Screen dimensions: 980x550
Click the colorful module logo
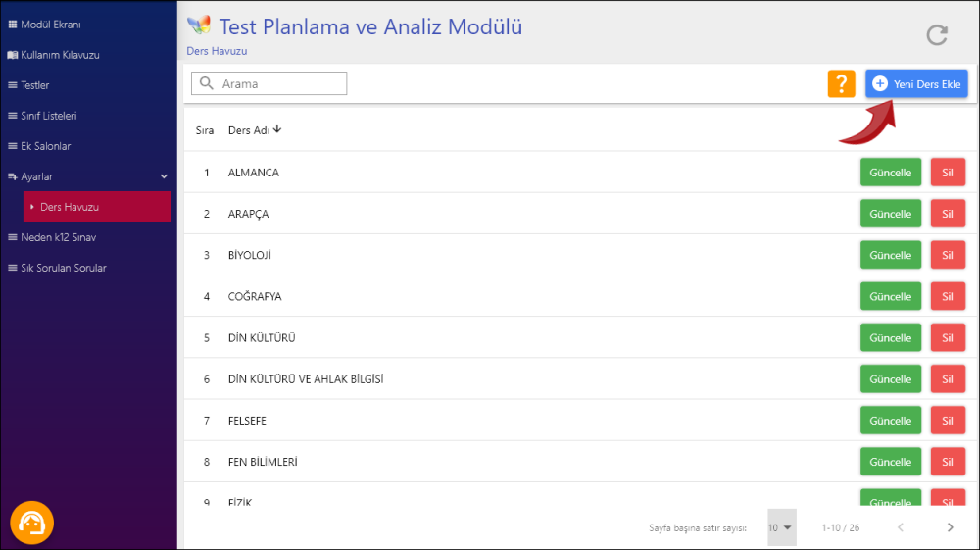pyautogui.click(x=199, y=25)
